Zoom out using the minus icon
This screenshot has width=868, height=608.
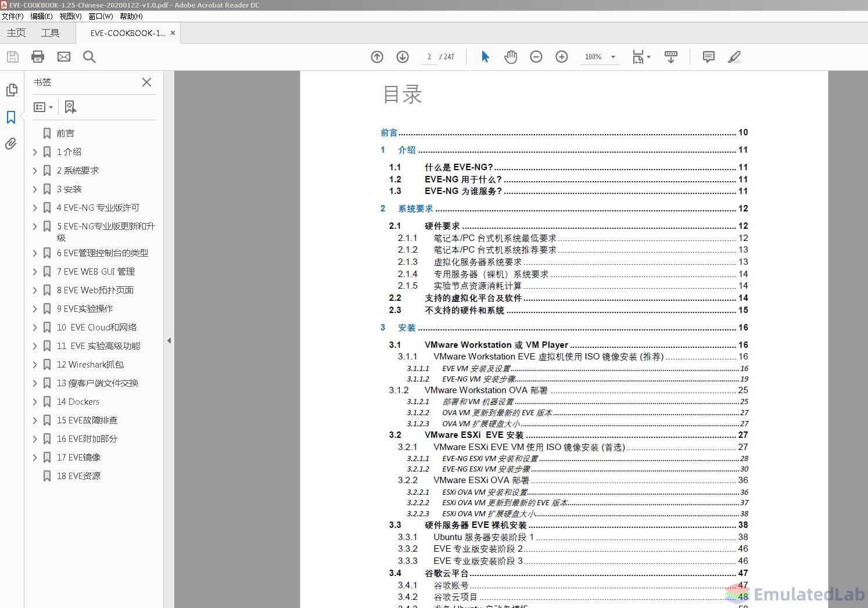click(536, 57)
